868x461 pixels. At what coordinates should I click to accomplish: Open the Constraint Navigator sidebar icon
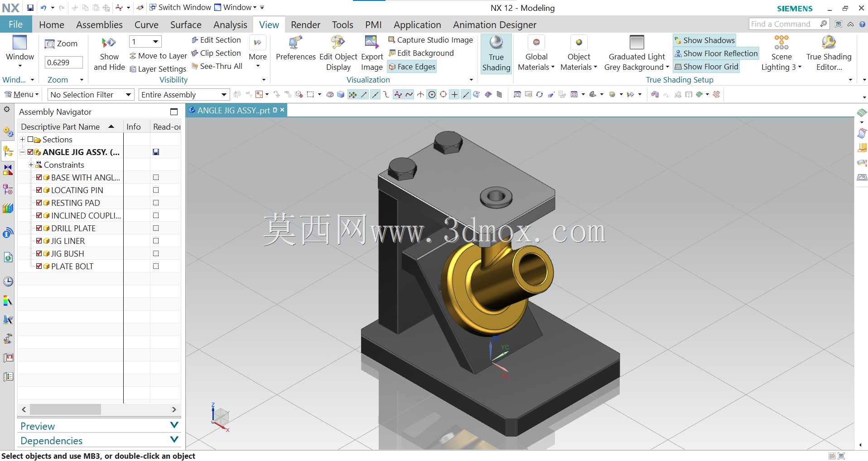(8, 170)
